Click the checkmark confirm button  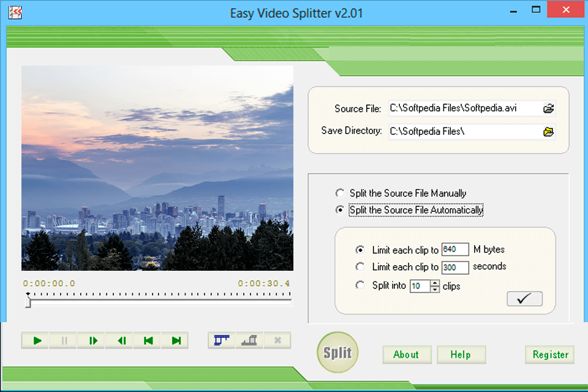pyautogui.click(x=524, y=299)
